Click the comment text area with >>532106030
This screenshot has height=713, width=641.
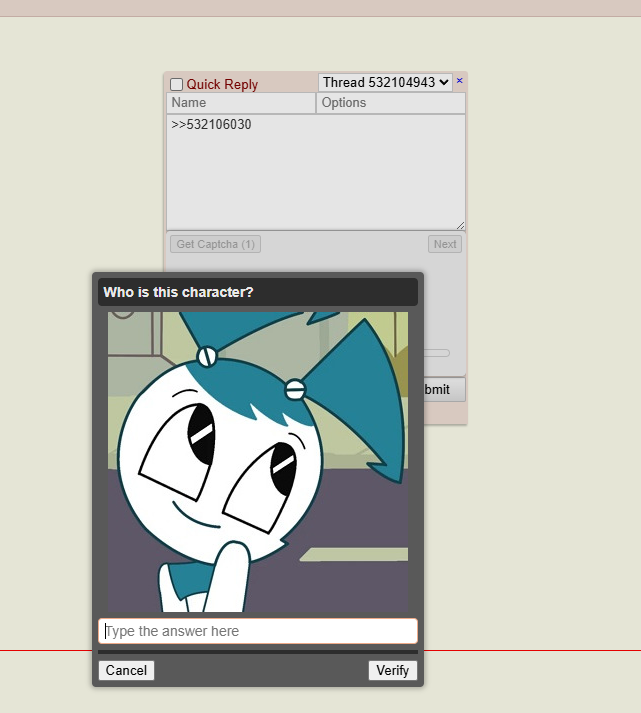[316, 172]
